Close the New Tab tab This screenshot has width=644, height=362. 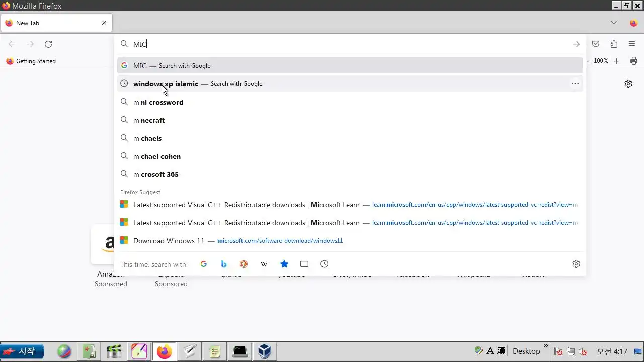pos(104,23)
